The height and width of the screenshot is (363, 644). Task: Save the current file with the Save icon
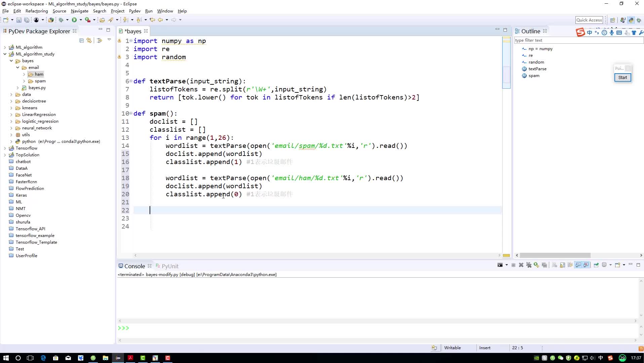[19, 20]
